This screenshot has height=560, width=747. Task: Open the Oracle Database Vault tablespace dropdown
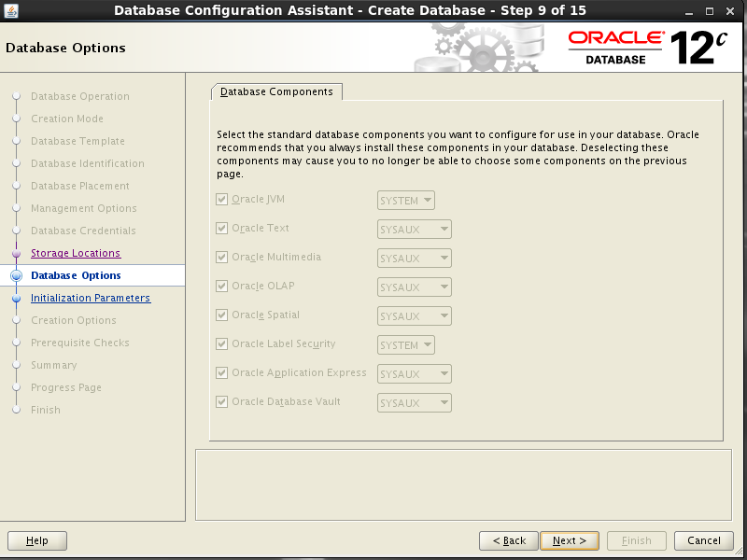pos(414,403)
